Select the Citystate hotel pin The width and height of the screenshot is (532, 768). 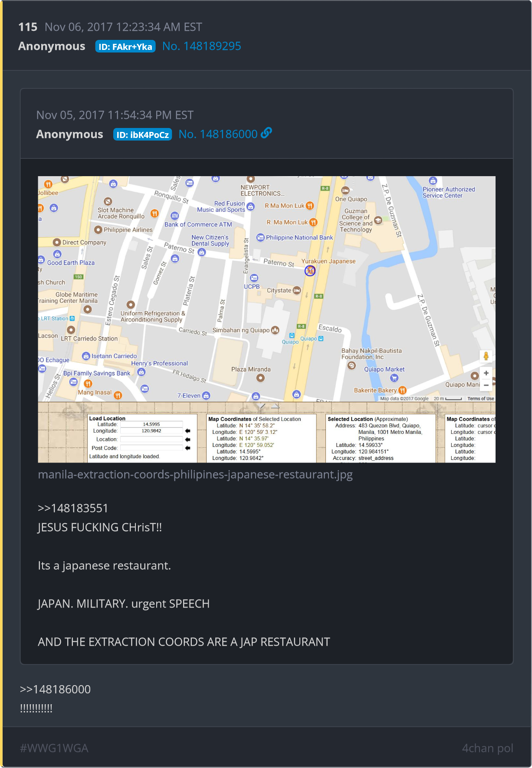tap(297, 290)
